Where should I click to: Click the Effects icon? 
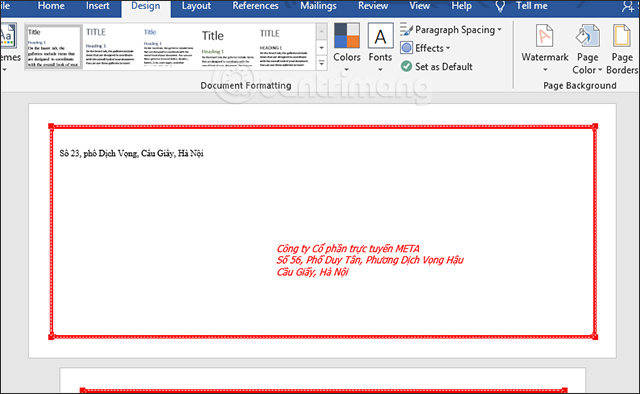pyautogui.click(x=406, y=48)
